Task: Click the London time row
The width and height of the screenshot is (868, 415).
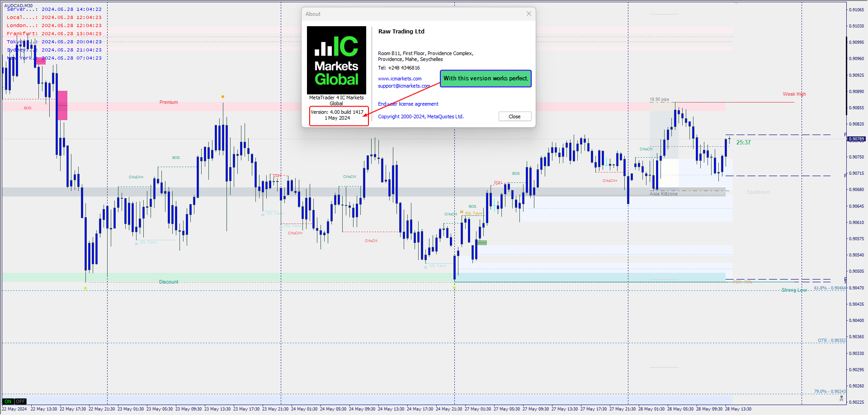Action: [x=54, y=25]
